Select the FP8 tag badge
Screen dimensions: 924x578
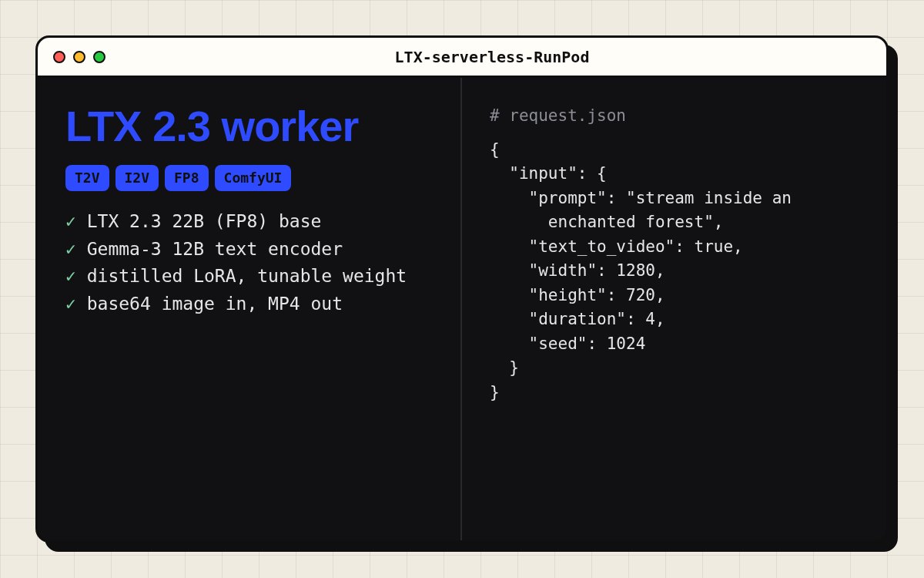click(x=186, y=178)
